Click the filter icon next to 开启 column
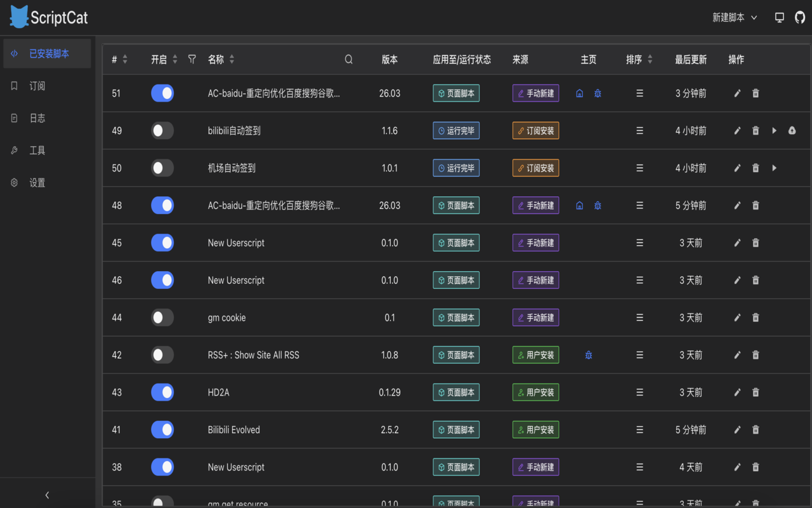The height and width of the screenshot is (508, 812). pos(192,58)
